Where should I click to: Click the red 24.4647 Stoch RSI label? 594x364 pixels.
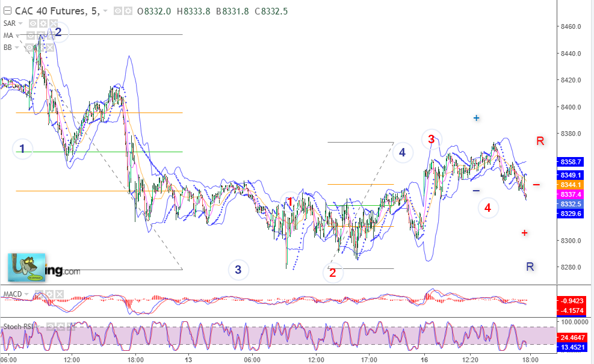coord(572,338)
